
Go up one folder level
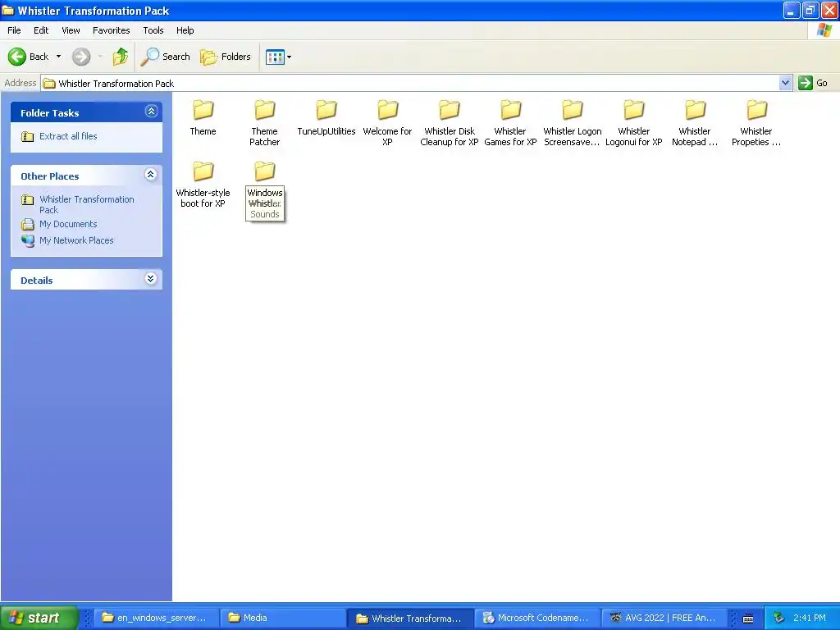(121, 57)
